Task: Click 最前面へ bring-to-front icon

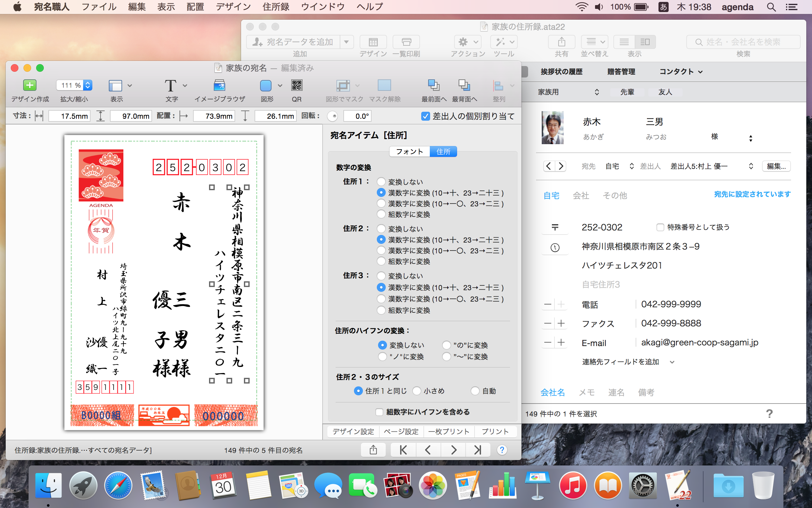Action: (434, 85)
